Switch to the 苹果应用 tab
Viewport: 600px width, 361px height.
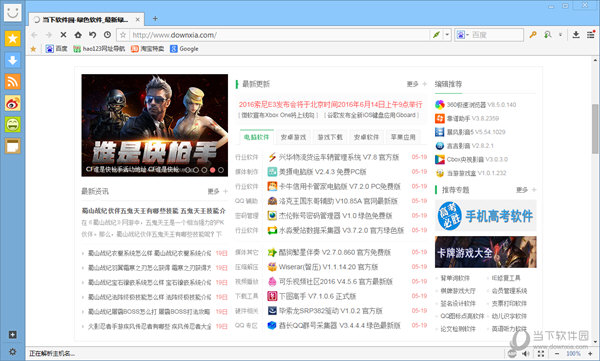click(x=403, y=137)
